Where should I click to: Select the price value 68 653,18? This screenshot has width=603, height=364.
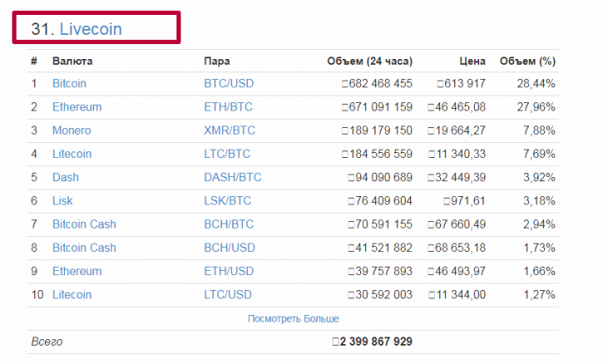tap(457, 248)
